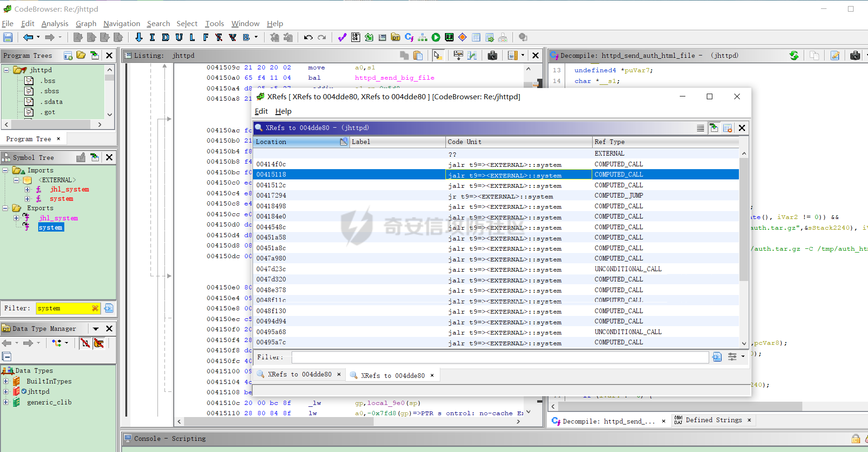Open the function graph hierarchy icon
Viewport: 868px width, 452px height.
[x=423, y=37]
